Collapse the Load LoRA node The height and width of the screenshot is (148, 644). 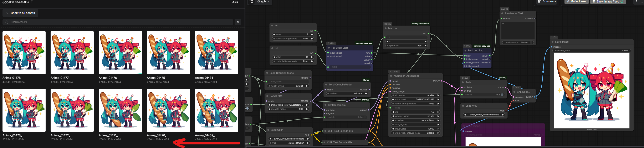tap(267, 96)
